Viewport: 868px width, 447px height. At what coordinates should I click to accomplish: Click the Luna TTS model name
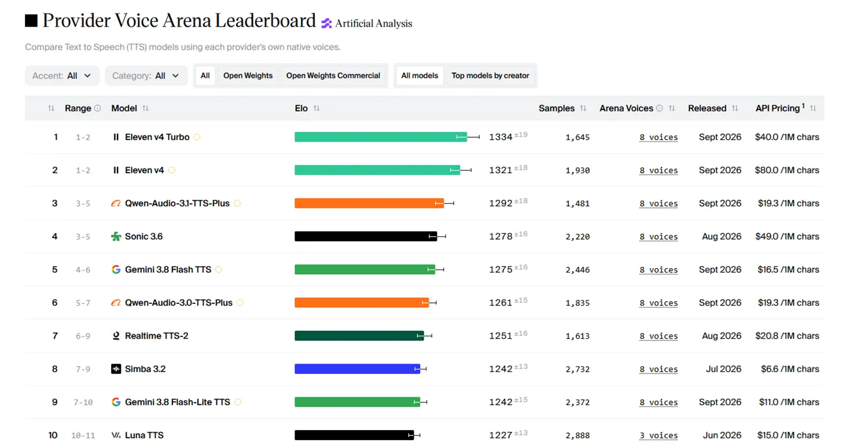click(x=145, y=435)
